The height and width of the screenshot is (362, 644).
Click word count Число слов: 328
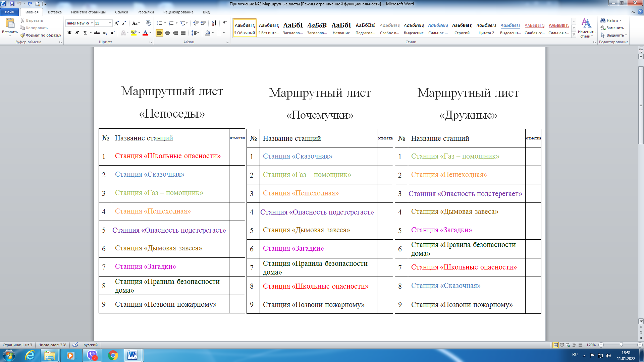[52, 345]
